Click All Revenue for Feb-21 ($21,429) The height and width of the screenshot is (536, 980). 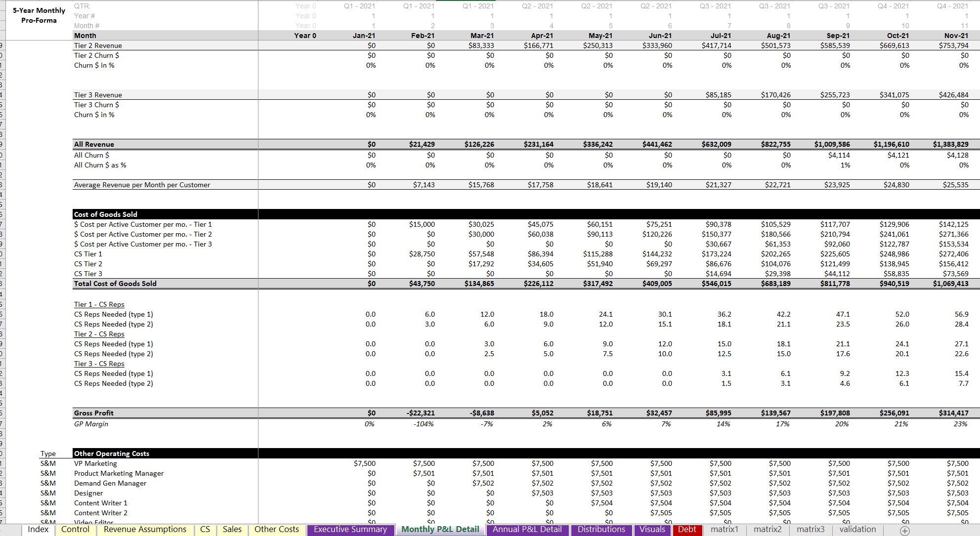pyautogui.click(x=422, y=144)
